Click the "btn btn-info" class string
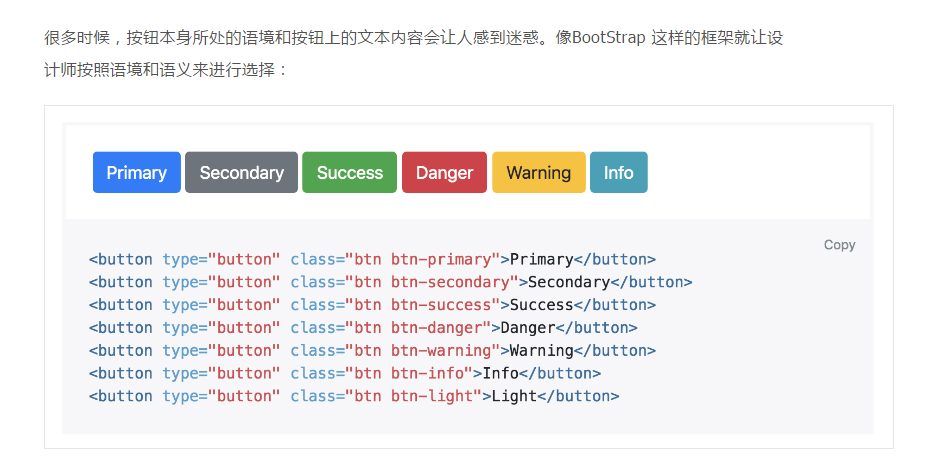The width and height of the screenshot is (935, 466). [x=408, y=374]
